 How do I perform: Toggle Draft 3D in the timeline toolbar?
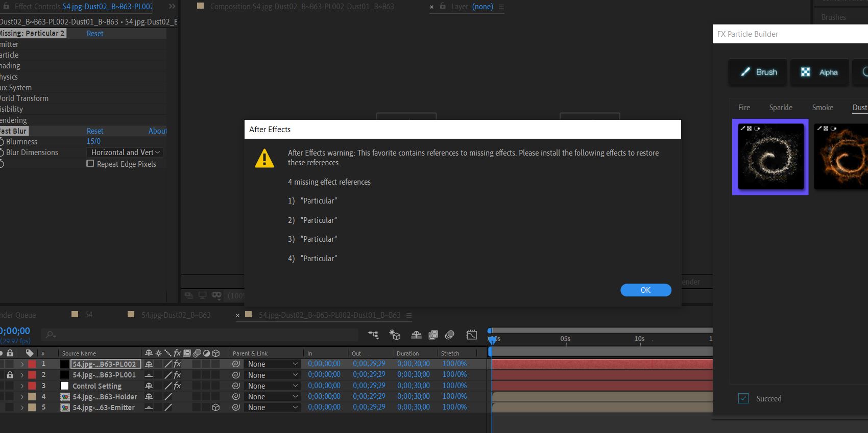coord(395,335)
